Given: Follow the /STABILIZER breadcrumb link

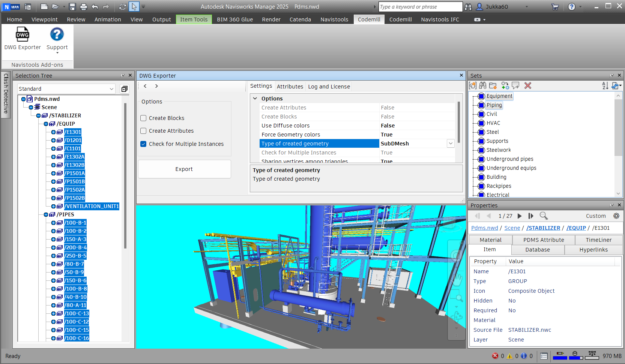Looking at the screenshot, I should pyautogui.click(x=543, y=228).
